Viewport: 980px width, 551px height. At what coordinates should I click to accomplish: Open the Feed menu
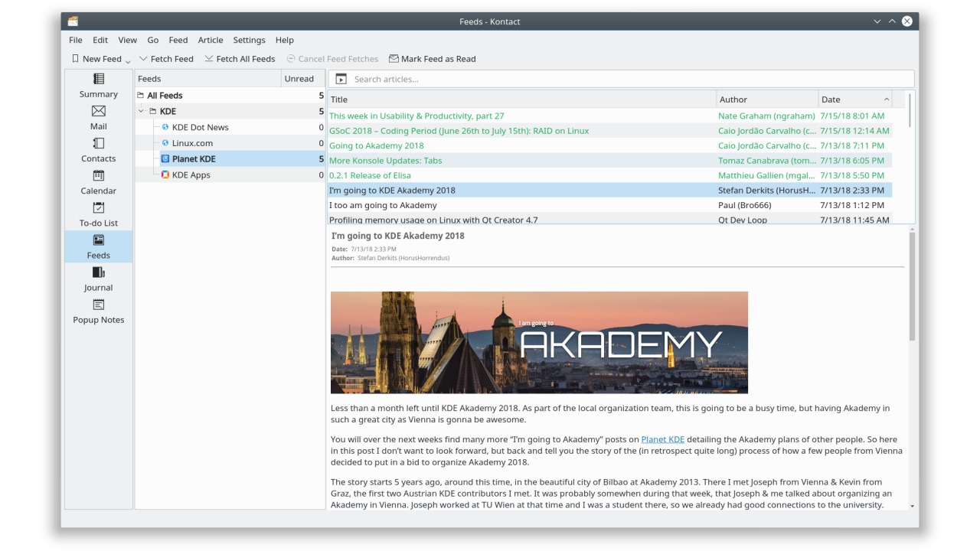[178, 40]
